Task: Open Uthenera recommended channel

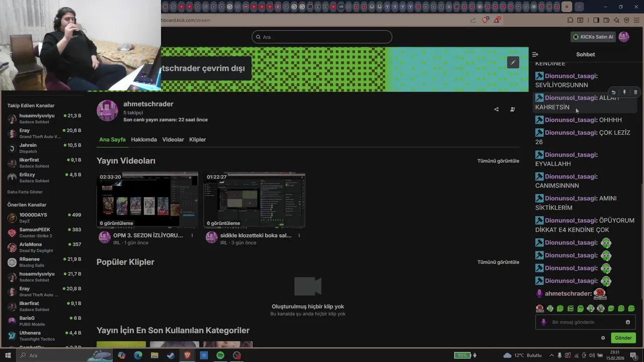Action: [44, 335]
